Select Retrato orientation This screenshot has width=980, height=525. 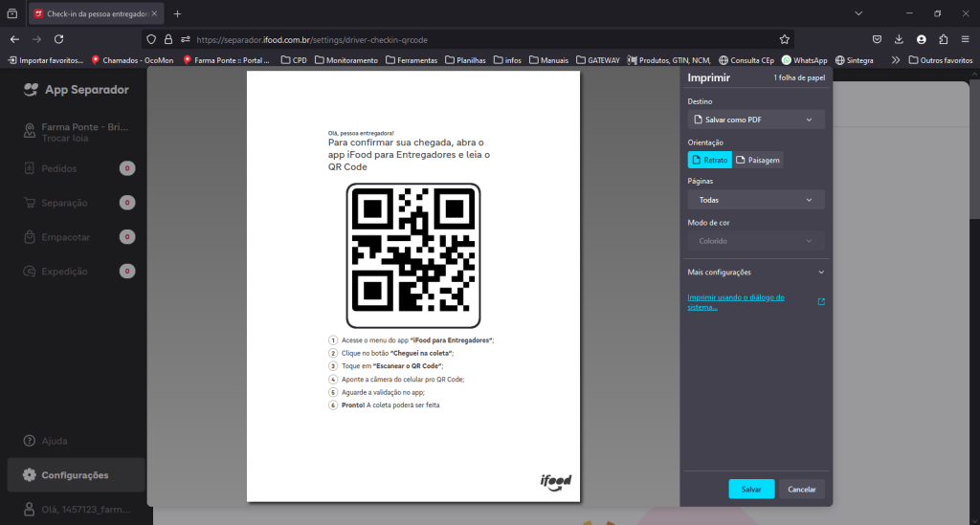click(709, 160)
